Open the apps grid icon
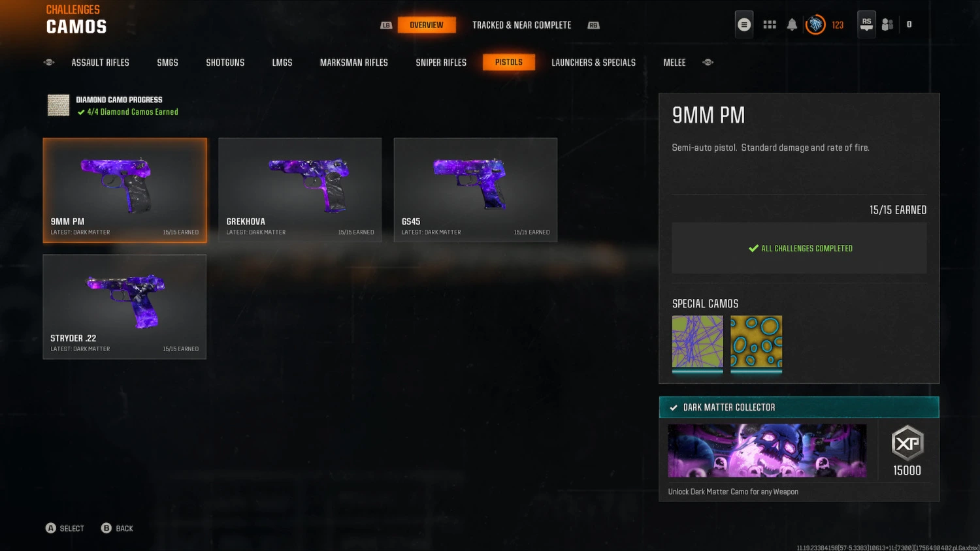The width and height of the screenshot is (980, 551). (x=770, y=25)
